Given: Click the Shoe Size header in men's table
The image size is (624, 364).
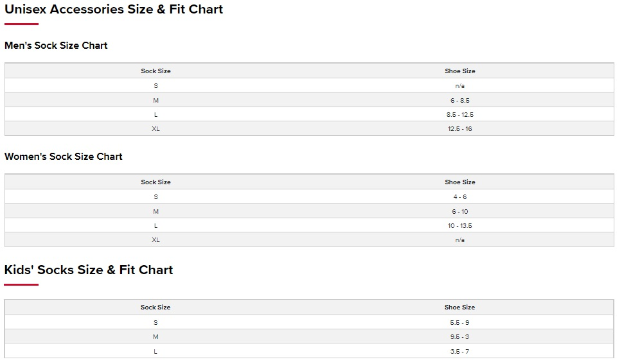Looking at the screenshot, I should pos(459,71).
